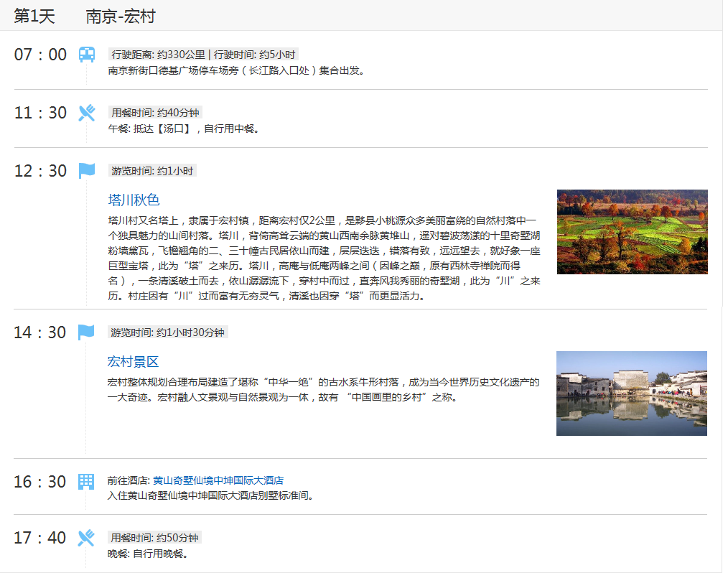Click the bus icon at 07:00
728x573 pixels.
pos(86,55)
